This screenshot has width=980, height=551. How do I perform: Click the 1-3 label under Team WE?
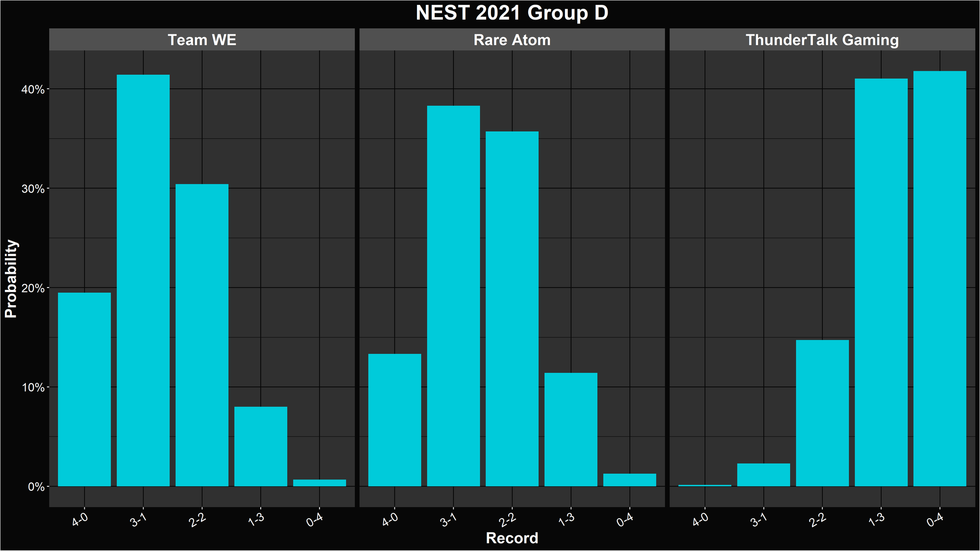pos(256,520)
